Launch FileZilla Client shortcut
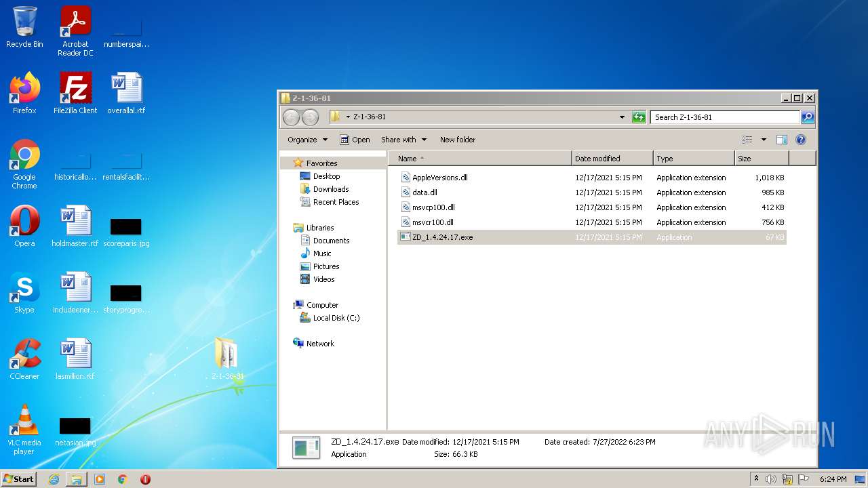Screen dimensions: 868x488 click(x=75, y=94)
